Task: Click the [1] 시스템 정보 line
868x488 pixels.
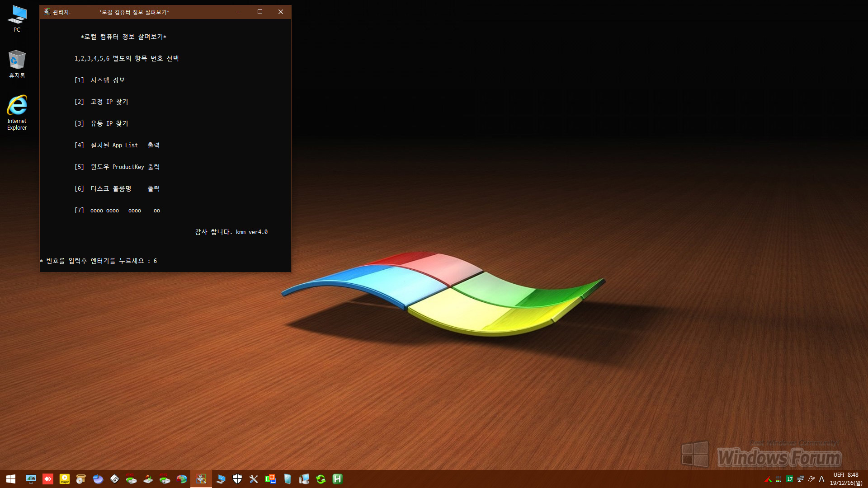Action: pyautogui.click(x=100, y=80)
